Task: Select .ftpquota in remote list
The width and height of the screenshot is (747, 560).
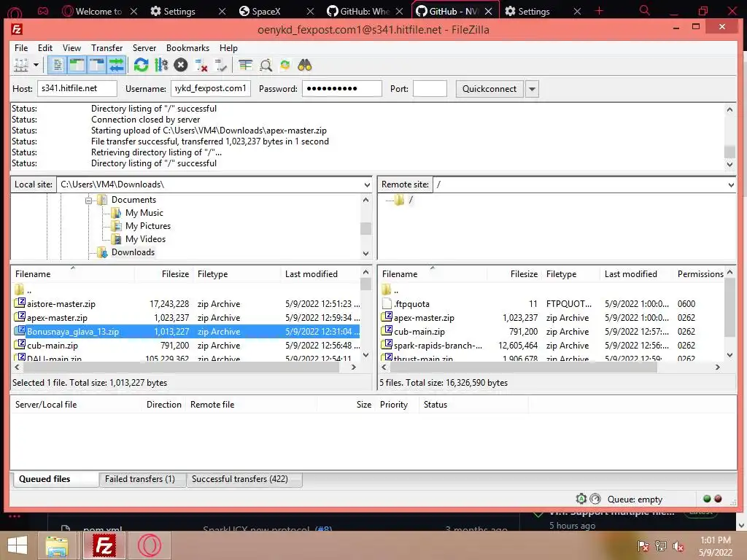Action: (x=551, y=304)
